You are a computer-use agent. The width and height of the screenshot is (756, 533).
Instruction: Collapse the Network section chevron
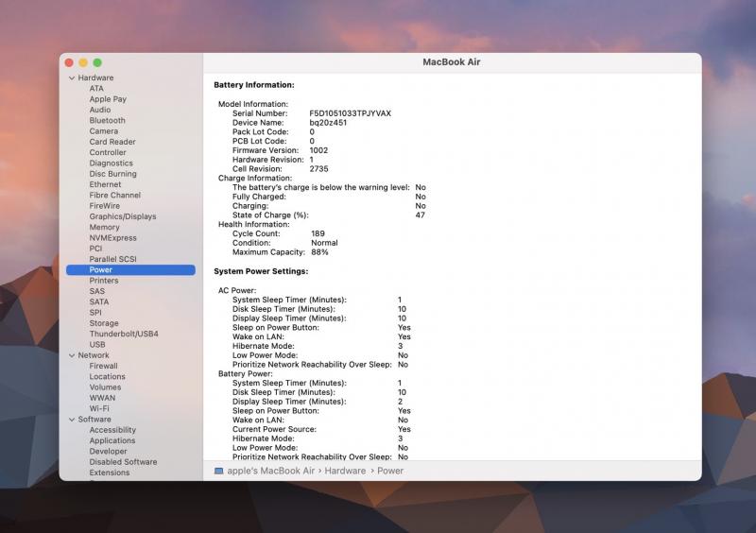click(72, 355)
